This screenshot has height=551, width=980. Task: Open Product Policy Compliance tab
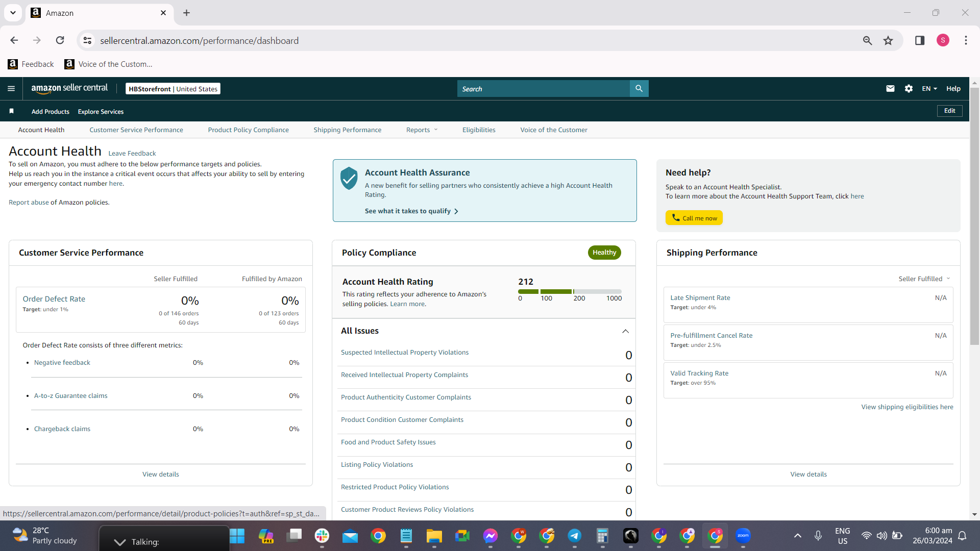click(x=249, y=130)
